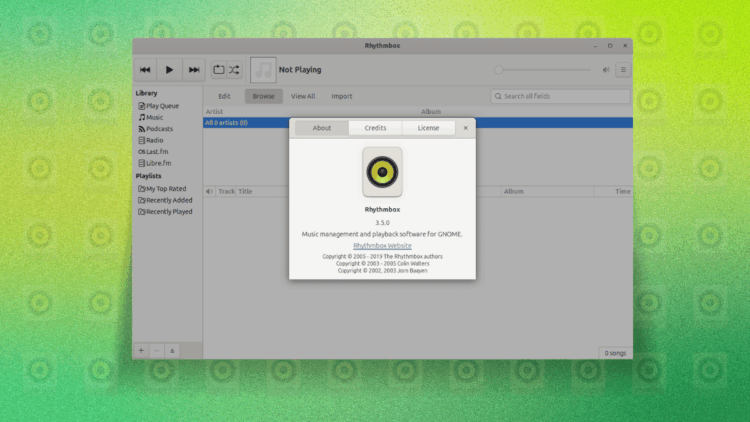750x422 pixels.
Task: Click the Rhythmbox speaker logo in dialog
Action: click(382, 172)
